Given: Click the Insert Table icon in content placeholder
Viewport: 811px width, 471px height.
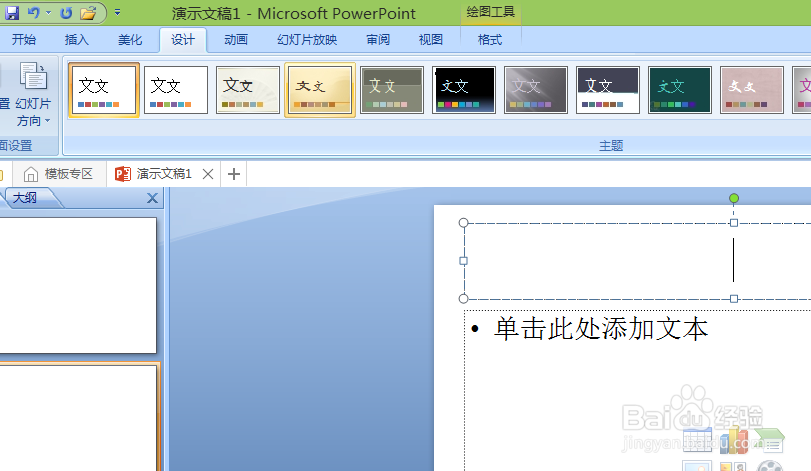Looking at the screenshot, I should click(x=697, y=440).
